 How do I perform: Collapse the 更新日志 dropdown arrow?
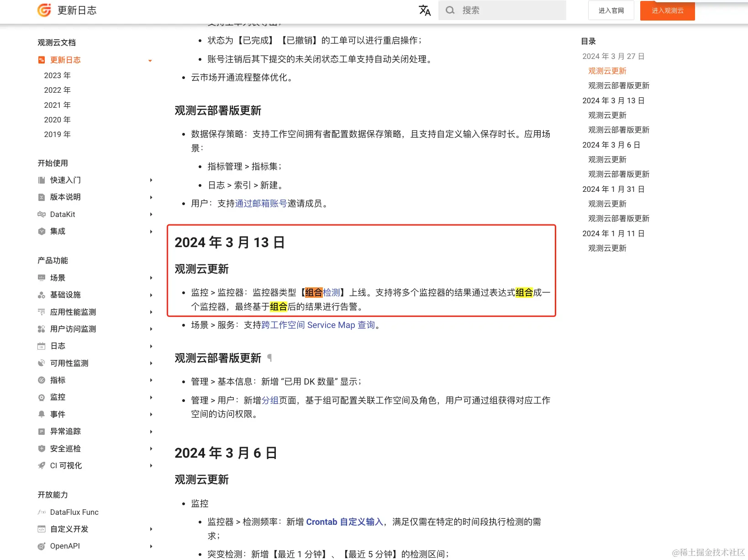(150, 60)
